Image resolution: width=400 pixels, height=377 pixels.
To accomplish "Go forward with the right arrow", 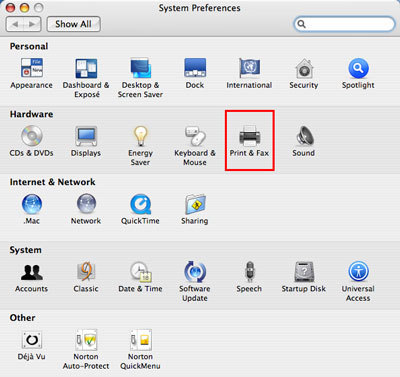I will (32, 24).
